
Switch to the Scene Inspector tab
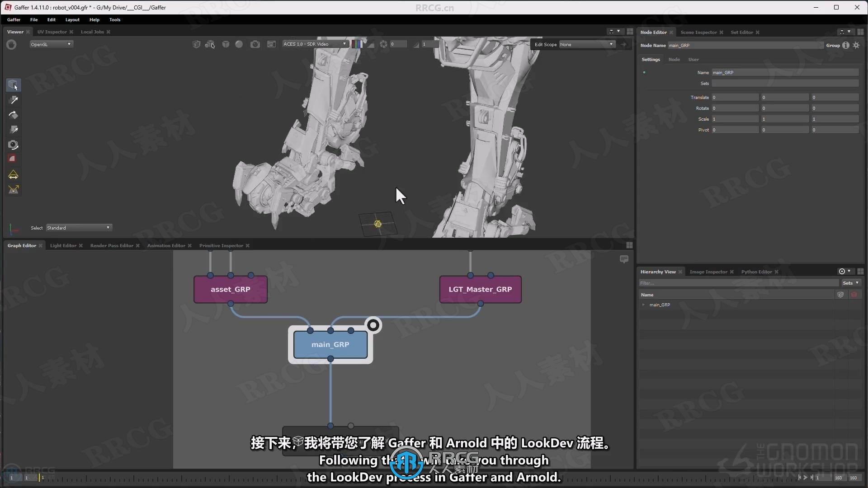point(698,33)
